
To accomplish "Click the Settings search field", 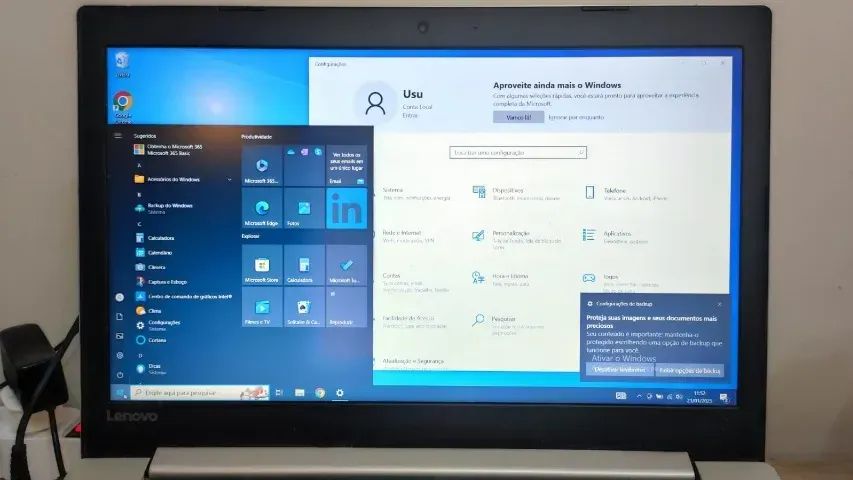I will click(x=518, y=153).
